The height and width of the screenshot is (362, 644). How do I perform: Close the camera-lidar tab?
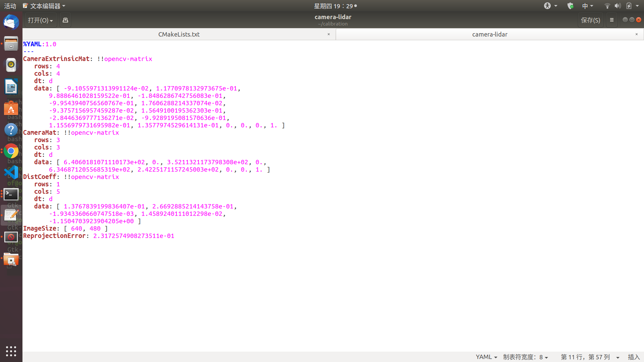pyautogui.click(x=637, y=34)
